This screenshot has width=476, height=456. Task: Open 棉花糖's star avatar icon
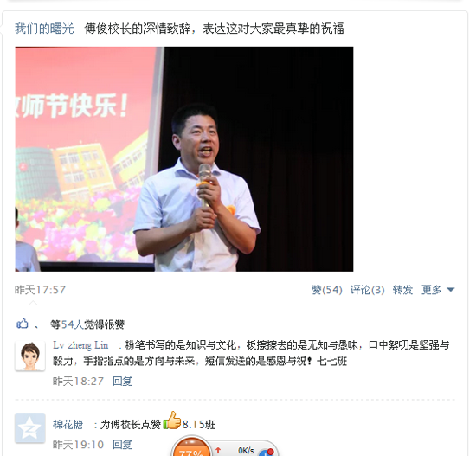tap(30, 427)
